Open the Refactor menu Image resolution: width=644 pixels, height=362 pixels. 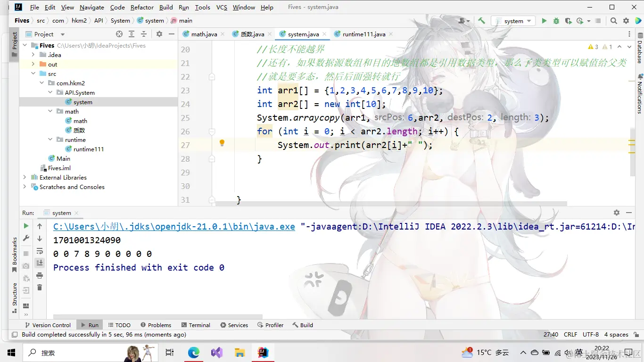coord(142,8)
